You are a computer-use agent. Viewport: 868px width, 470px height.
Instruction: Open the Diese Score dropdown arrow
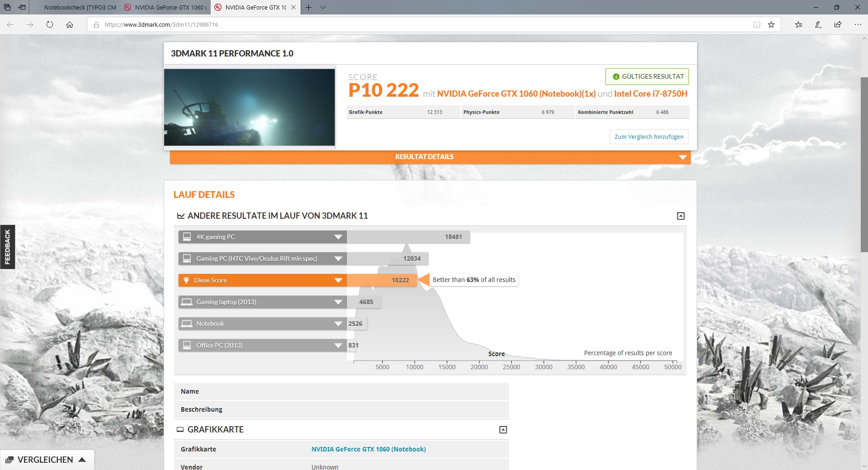(338, 280)
